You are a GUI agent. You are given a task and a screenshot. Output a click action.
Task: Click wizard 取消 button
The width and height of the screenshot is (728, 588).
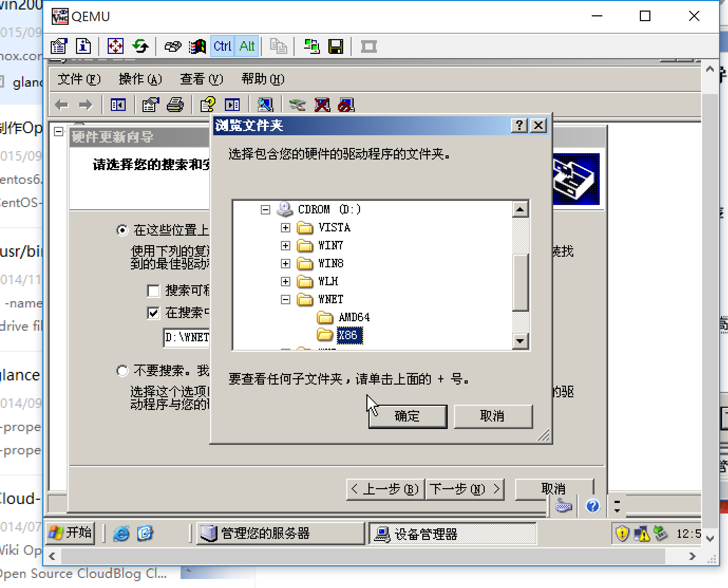coord(554,489)
